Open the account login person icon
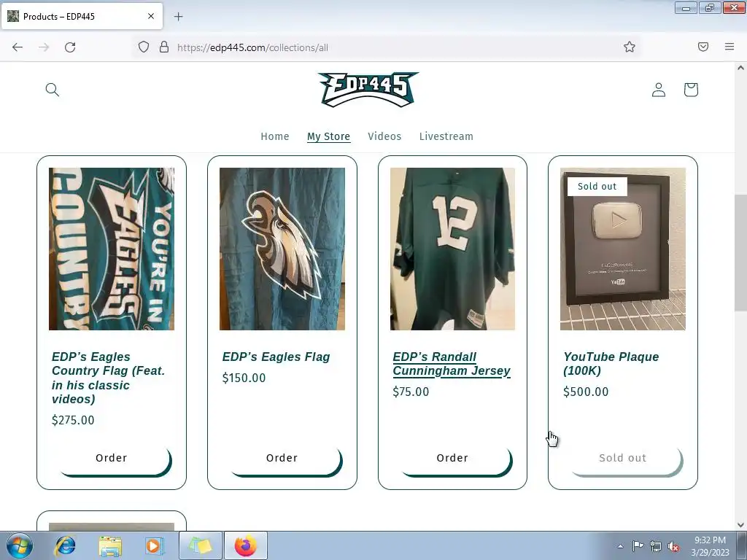Viewport: 747px width, 560px height. click(659, 90)
